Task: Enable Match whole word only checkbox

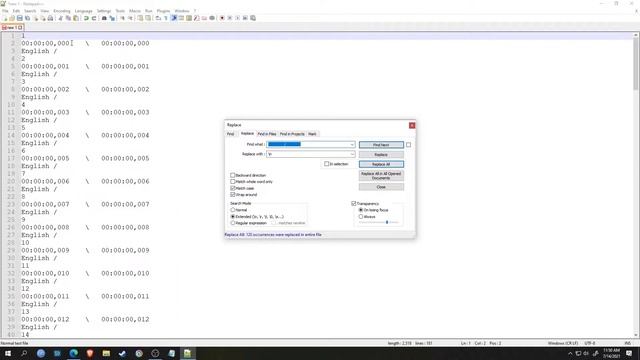Action: (233, 182)
